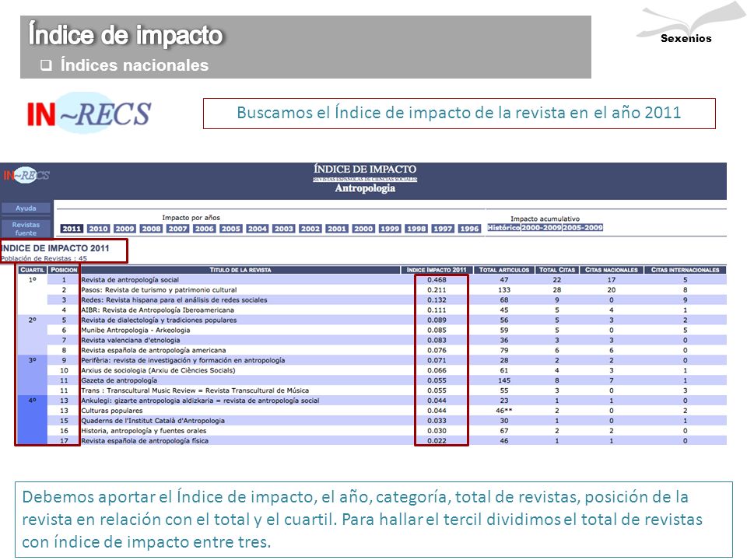747x560 pixels.
Task: Click the large IN-RECS logo on the slide
Action: click(89, 114)
